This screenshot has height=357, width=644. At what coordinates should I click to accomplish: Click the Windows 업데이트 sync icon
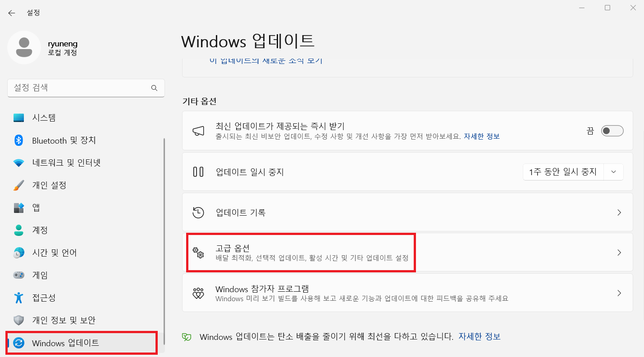pyautogui.click(x=18, y=343)
